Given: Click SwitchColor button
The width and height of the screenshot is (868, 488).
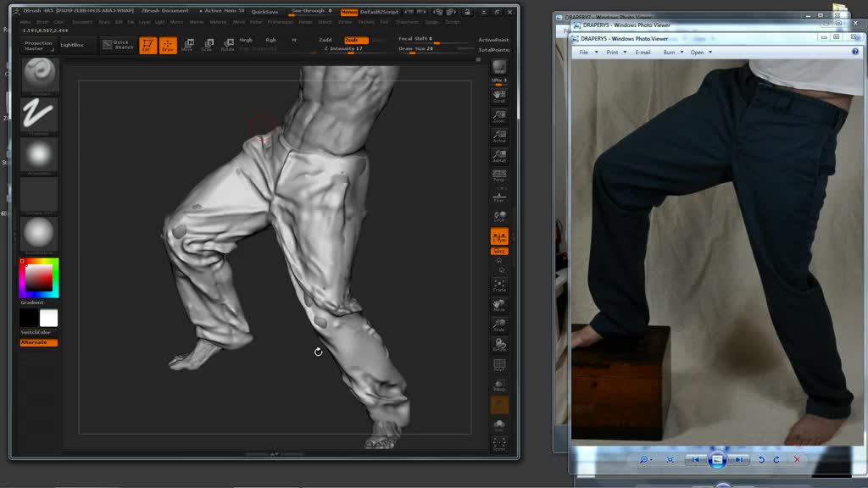Looking at the screenshot, I should point(36,332).
